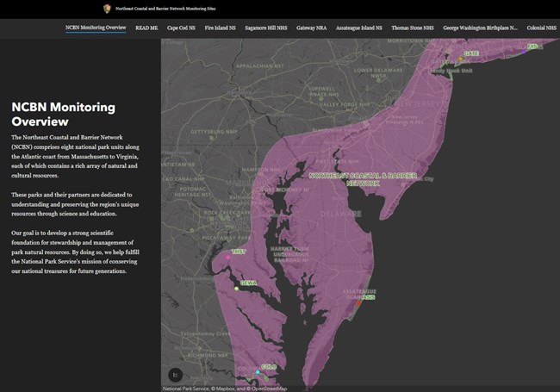Open the Thomas Stone NHS tab
This screenshot has width=560, height=392.
(413, 28)
